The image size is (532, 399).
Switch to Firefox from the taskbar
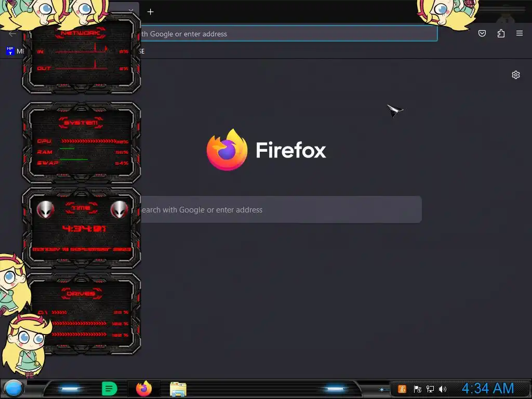coord(144,389)
